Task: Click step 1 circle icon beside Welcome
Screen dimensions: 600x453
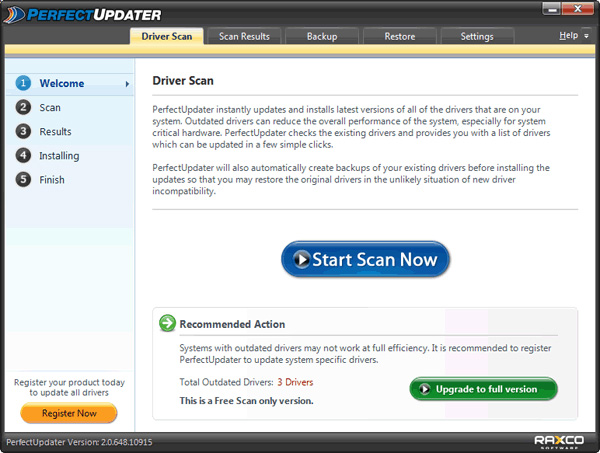Action: pos(23,83)
